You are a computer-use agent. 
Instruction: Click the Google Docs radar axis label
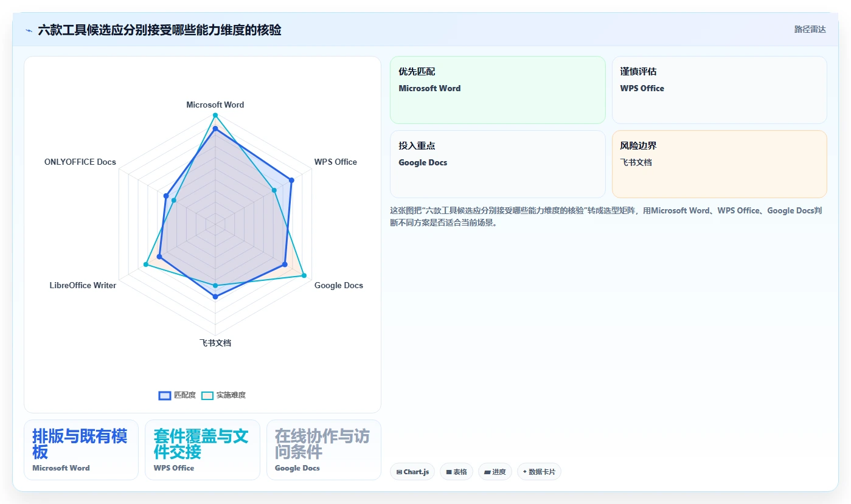coord(338,285)
